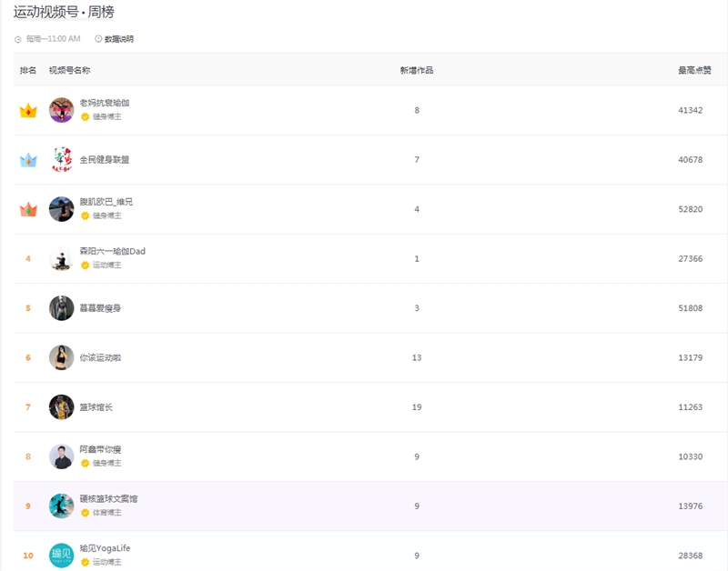The width and height of the screenshot is (728, 571).
Task: Open 老妈抗衰瑜伽 avatar
Action: tap(61, 110)
